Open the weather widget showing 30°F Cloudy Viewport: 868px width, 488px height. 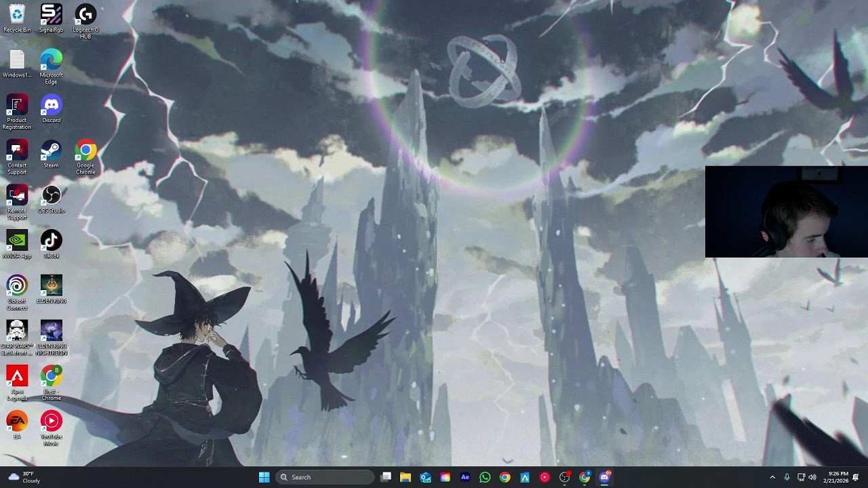24,477
